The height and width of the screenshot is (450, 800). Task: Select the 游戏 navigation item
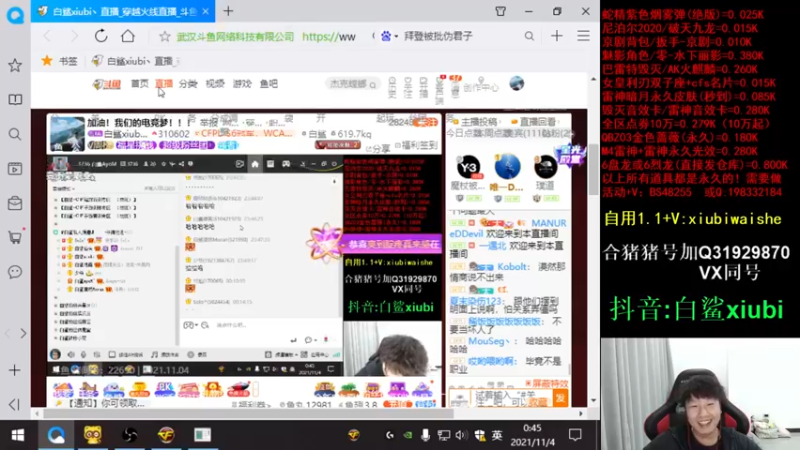click(242, 84)
